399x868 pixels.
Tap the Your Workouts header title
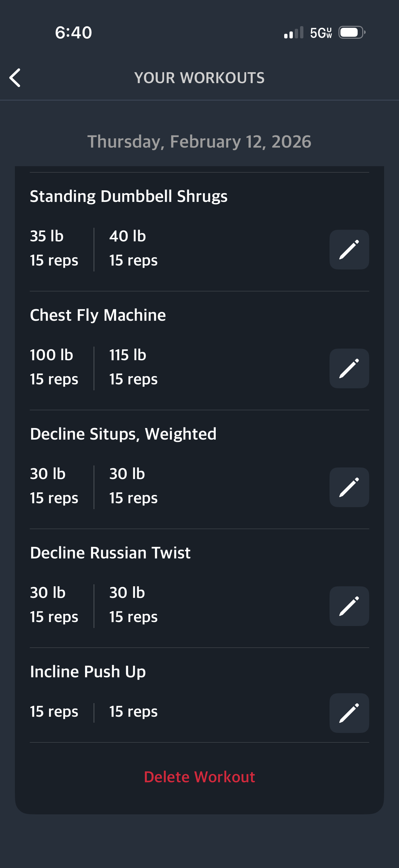[199, 78]
